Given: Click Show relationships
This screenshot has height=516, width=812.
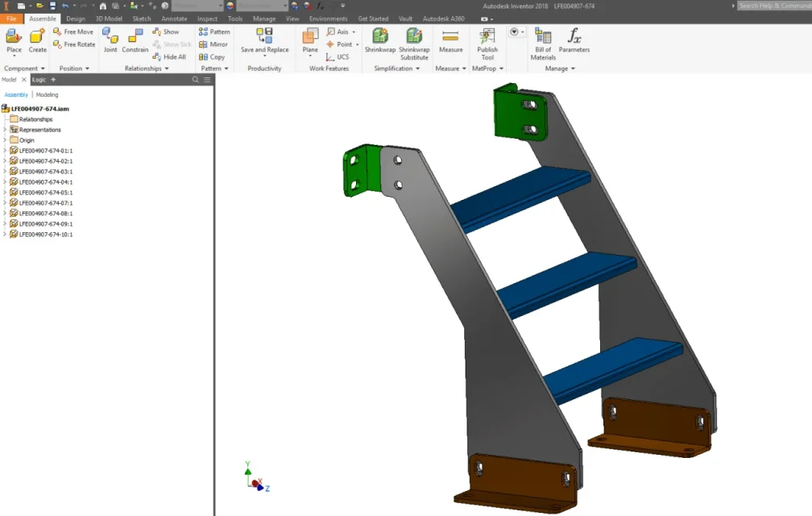Looking at the screenshot, I should coord(166,31).
